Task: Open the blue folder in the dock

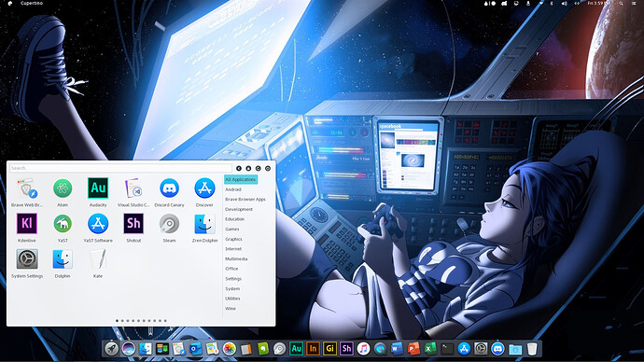Action: point(515,349)
